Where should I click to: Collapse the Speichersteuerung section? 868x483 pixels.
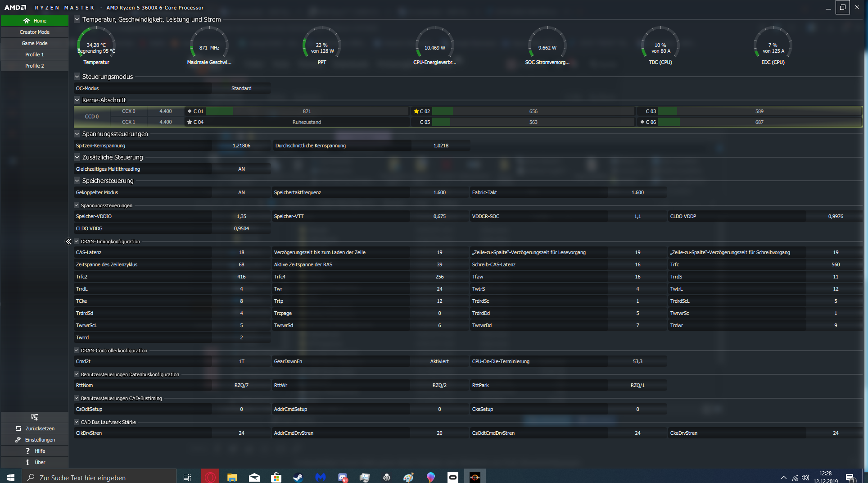click(77, 181)
